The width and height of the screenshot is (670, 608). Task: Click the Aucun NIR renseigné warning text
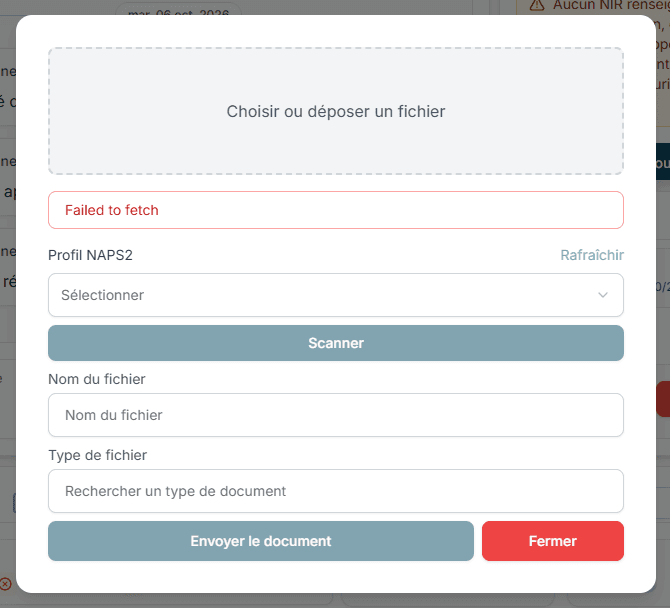click(x=611, y=5)
